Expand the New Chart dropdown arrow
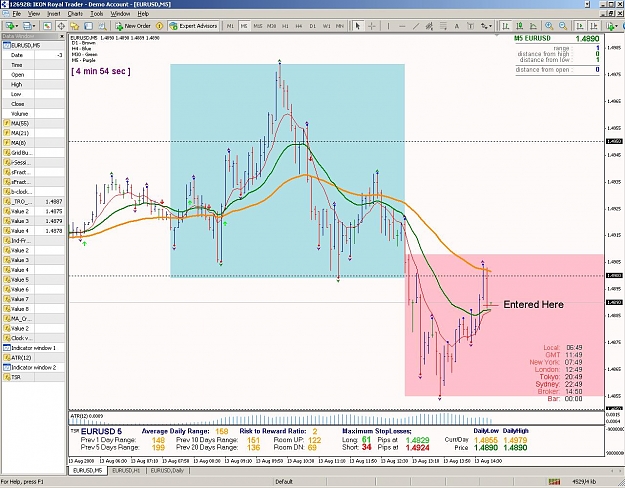This screenshot has height=488, width=625. pyautogui.click(x=16, y=26)
